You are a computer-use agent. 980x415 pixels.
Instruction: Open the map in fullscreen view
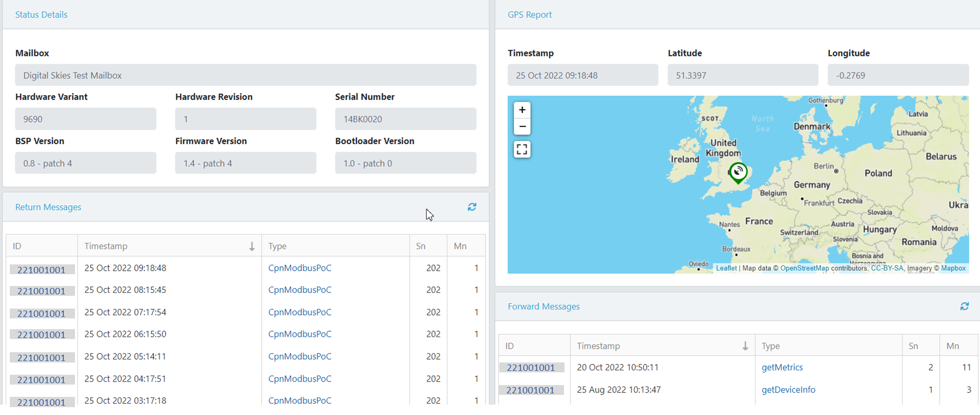click(522, 149)
